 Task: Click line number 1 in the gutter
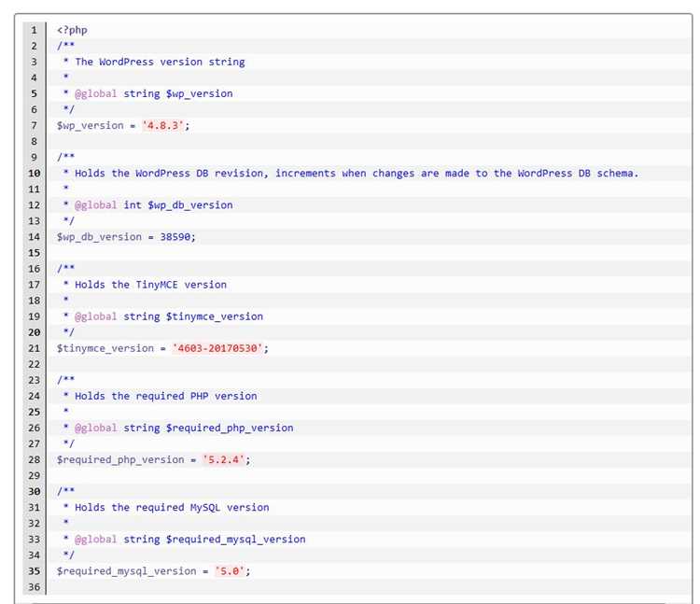[34, 31]
